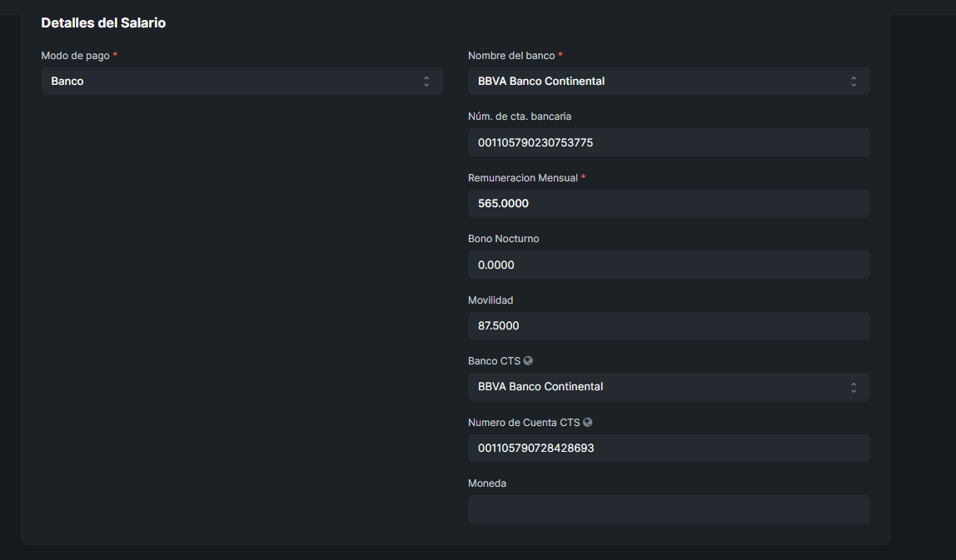Open the Nombre del banco select box
Image resolution: width=956 pixels, height=560 pixels.
click(x=658, y=82)
